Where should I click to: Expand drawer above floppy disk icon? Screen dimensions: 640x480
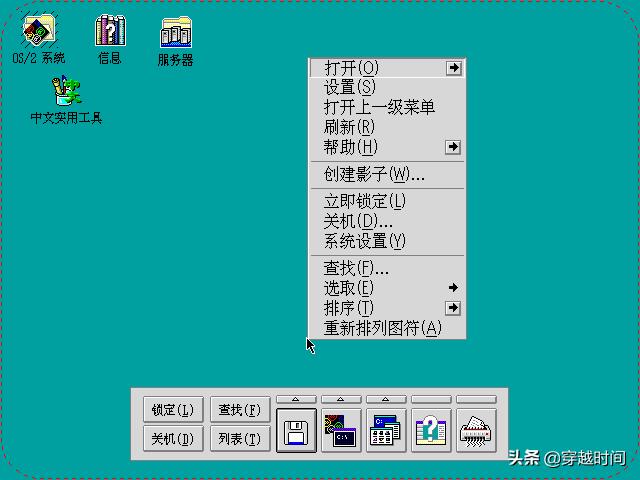click(296, 400)
